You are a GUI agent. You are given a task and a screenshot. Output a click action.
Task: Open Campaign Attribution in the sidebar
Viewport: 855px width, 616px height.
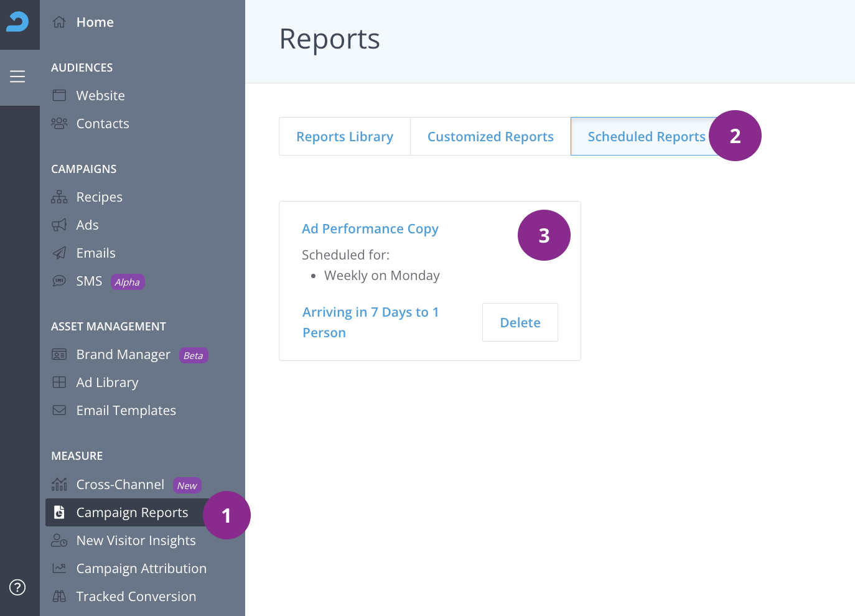(x=141, y=568)
